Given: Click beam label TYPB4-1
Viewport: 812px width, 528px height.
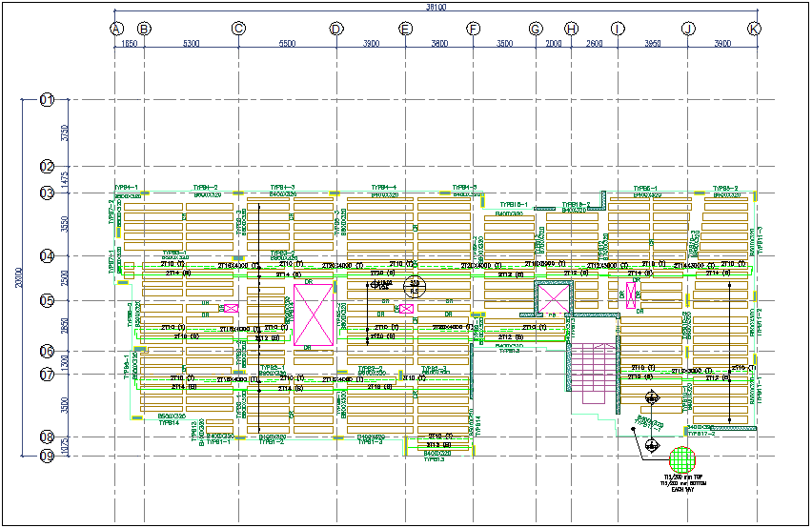Looking at the screenshot, I should [x=126, y=188].
